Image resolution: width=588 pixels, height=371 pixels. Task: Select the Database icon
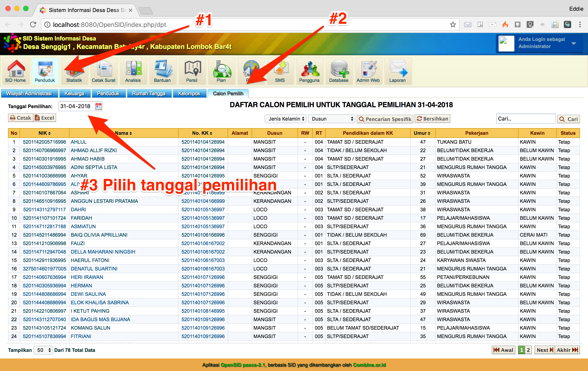coord(339,71)
